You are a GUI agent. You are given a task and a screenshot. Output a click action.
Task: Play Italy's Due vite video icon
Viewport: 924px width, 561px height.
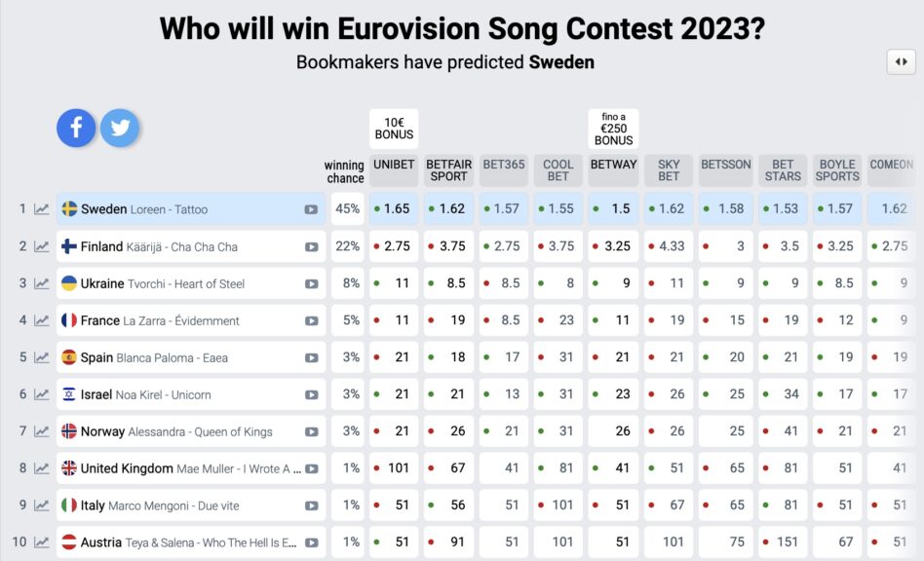click(311, 505)
